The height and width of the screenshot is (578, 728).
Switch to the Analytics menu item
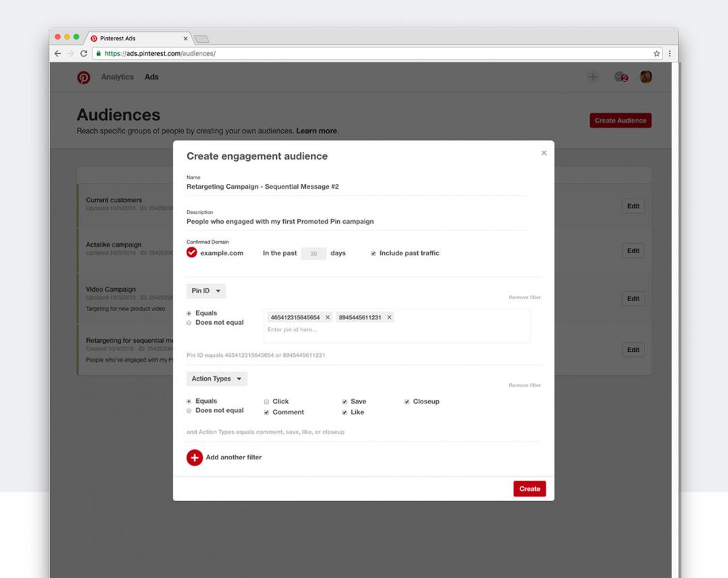pos(117,77)
